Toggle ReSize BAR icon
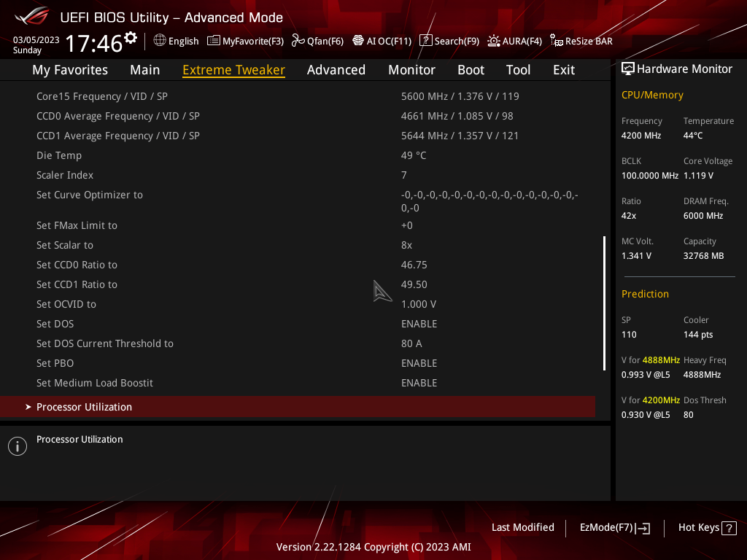Screen dimensions: 747x560 point(556,41)
